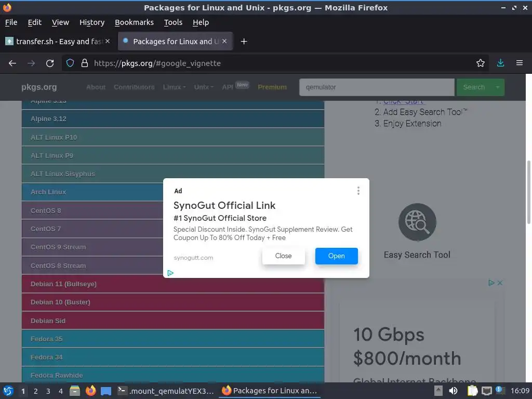
Task: Open the History menu
Action: point(92,22)
